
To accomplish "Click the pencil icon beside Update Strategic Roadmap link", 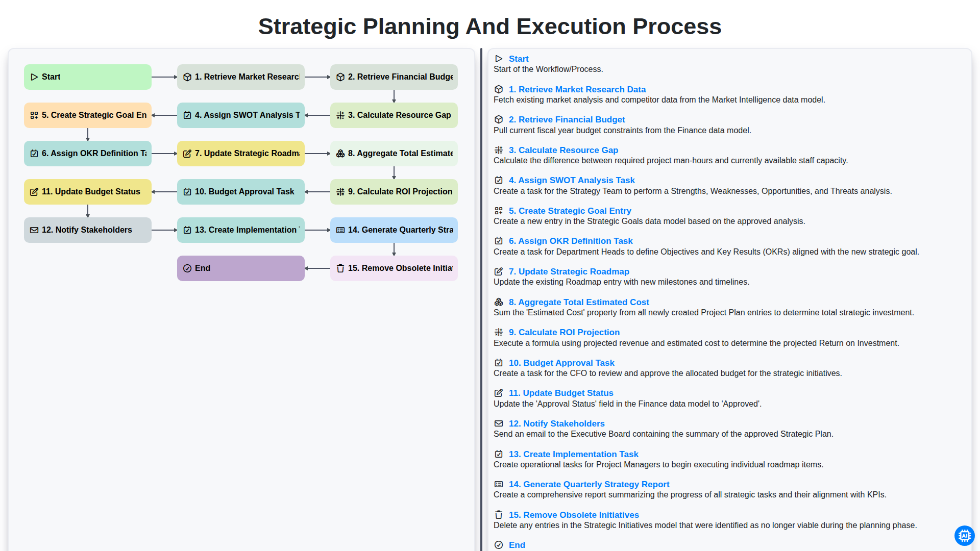I will point(499,271).
